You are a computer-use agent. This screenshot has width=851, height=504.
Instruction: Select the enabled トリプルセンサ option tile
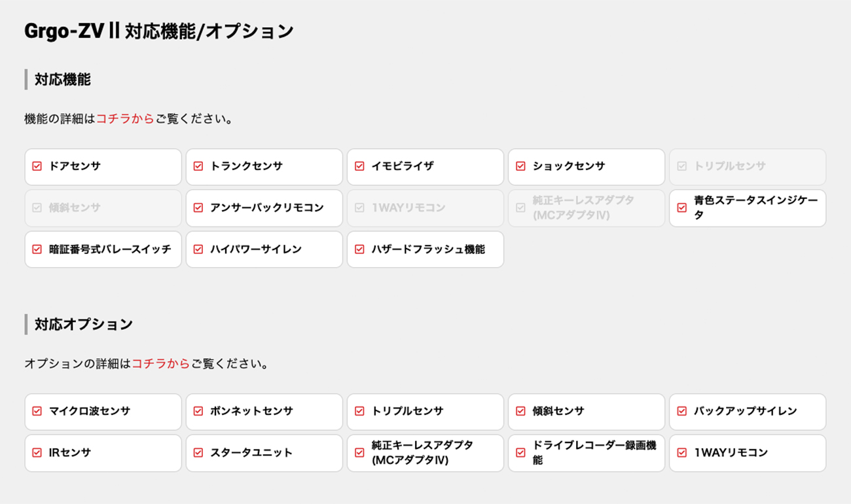425,412
